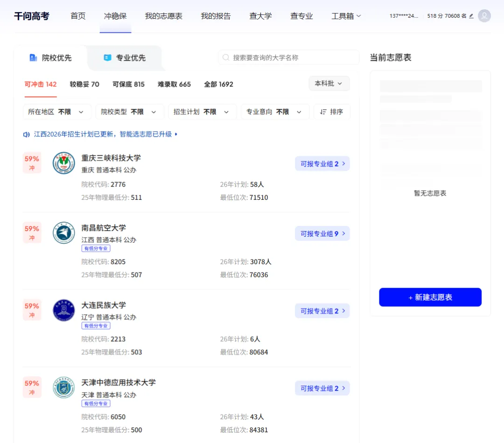Click the 排序 sort button
Viewport: 504px width, 443px height.
click(x=331, y=112)
